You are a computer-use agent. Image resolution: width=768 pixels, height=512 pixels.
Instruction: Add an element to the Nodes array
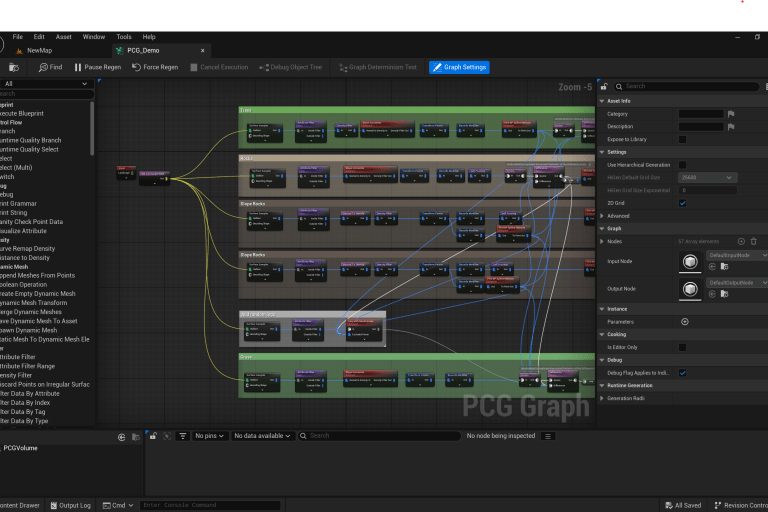tap(741, 241)
